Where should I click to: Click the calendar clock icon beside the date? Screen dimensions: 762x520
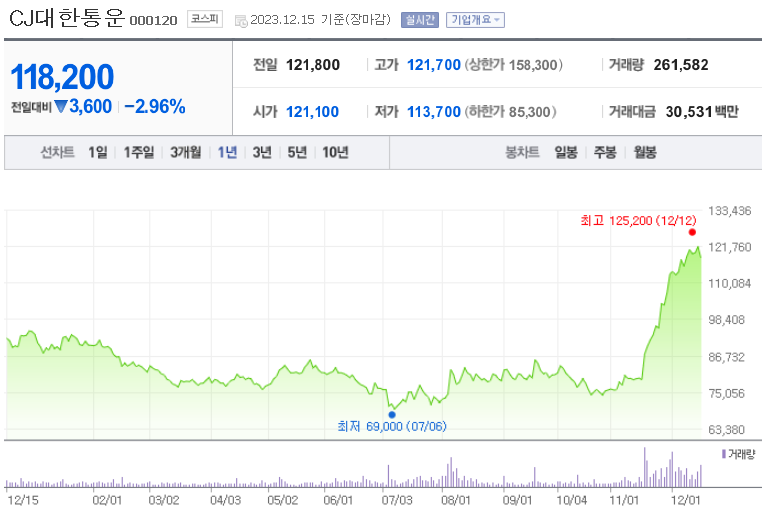click(x=241, y=21)
